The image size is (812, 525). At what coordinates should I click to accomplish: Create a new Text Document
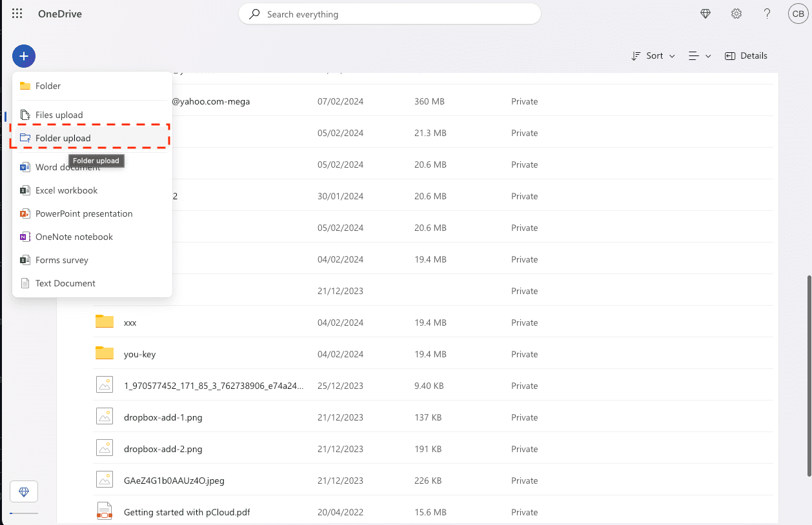92,283
